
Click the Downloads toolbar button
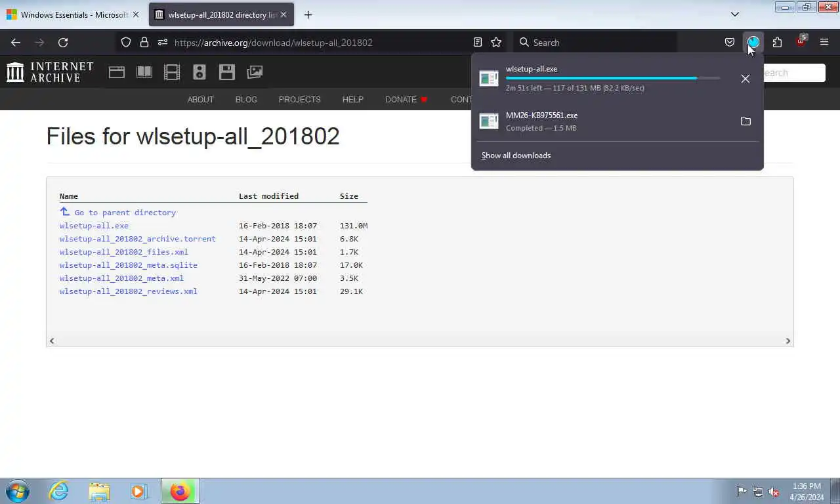pyautogui.click(x=753, y=43)
